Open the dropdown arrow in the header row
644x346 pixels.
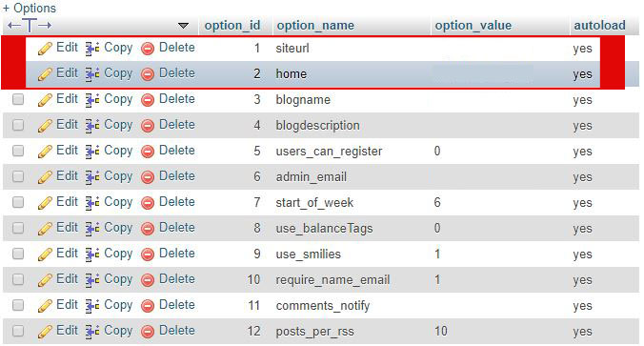(x=183, y=26)
